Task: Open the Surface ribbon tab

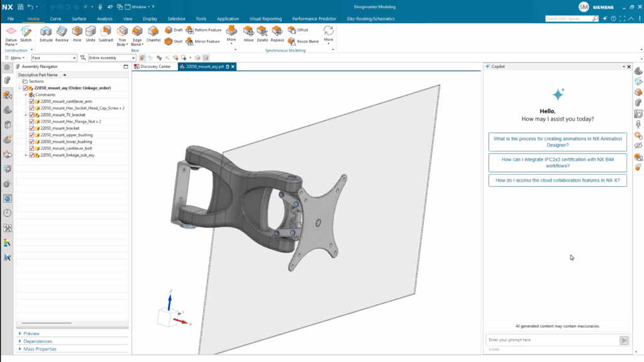Action: (79, 19)
